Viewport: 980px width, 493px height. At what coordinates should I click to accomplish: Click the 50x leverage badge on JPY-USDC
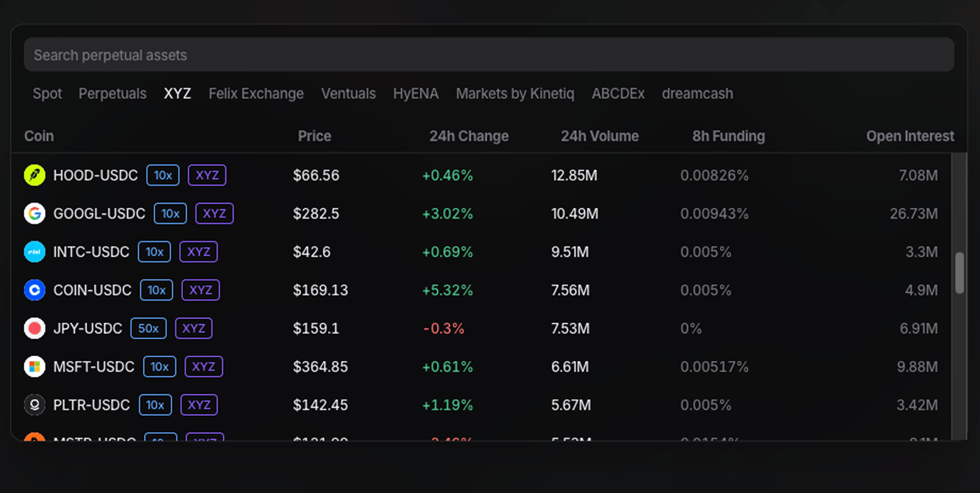(x=149, y=328)
